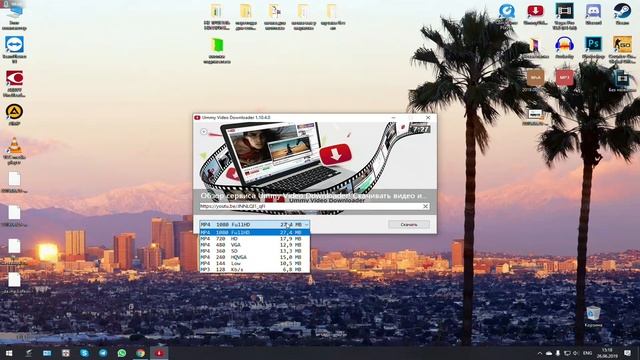Choose MP4 360 SD option
The image size is (640, 360).
[254, 251]
